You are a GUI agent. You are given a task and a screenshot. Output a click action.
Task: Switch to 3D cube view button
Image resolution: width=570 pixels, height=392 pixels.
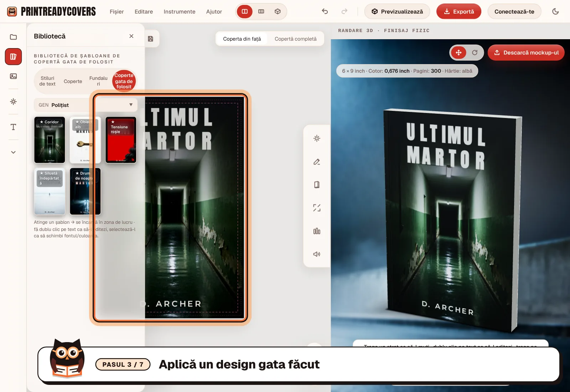278,11
